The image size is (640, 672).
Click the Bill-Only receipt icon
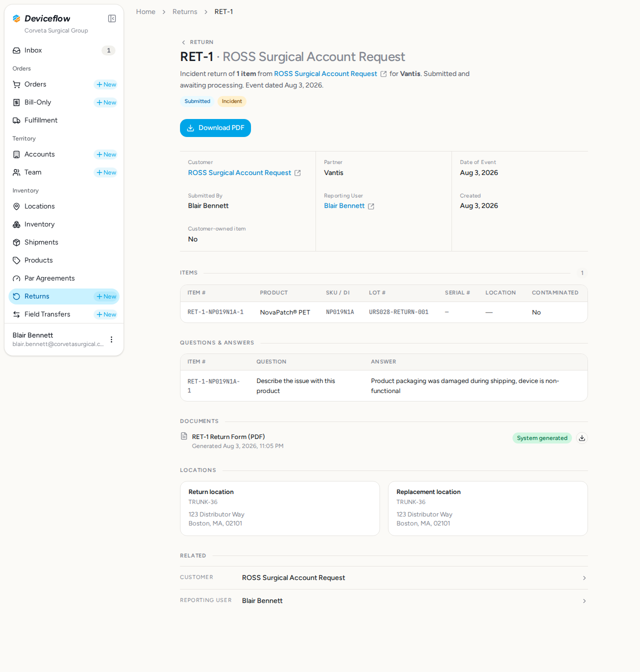(x=16, y=102)
